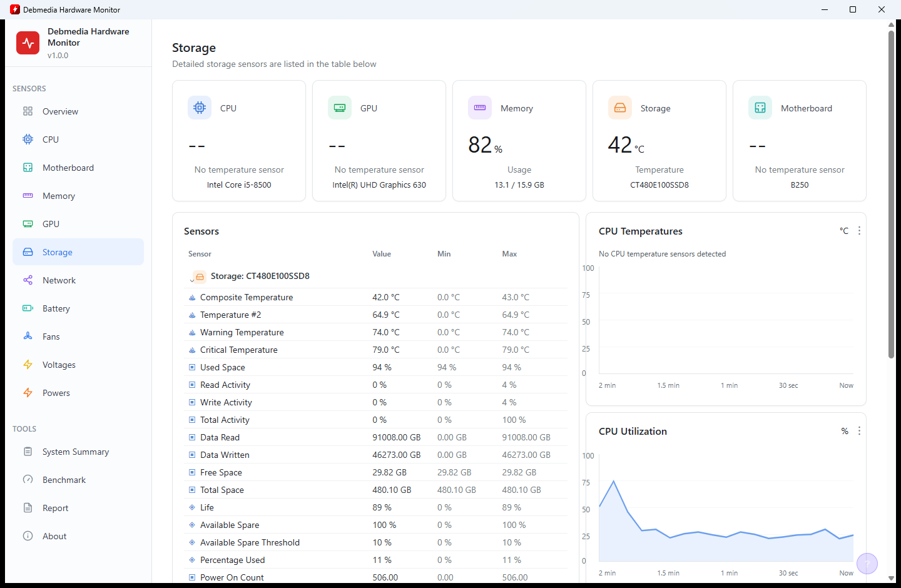Click the Data Written sensor row
901x588 pixels.
[376, 455]
